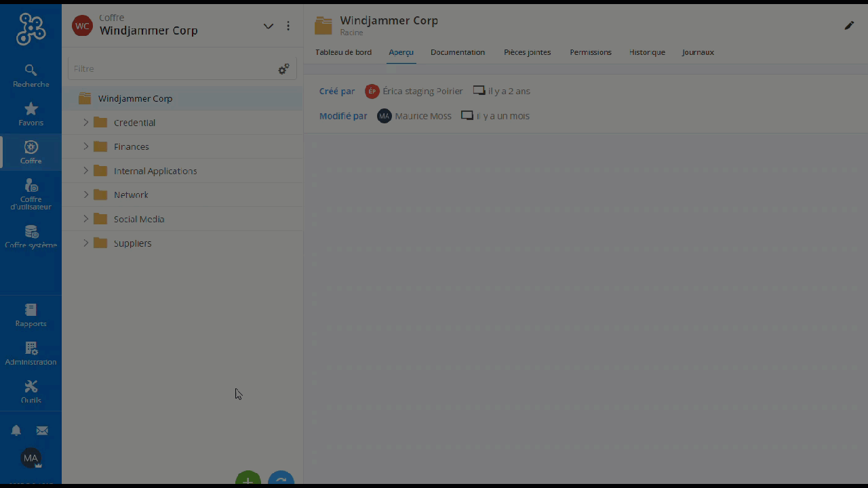The width and height of the screenshot is (868, 488).
Task: Click the pencil edit icon
Action: tap(849, 26)
